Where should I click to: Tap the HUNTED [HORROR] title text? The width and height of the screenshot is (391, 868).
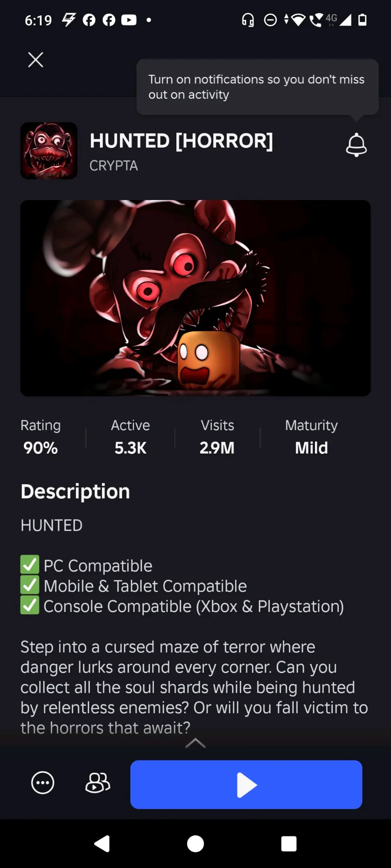pyautogui.click(x=181, y=141)
